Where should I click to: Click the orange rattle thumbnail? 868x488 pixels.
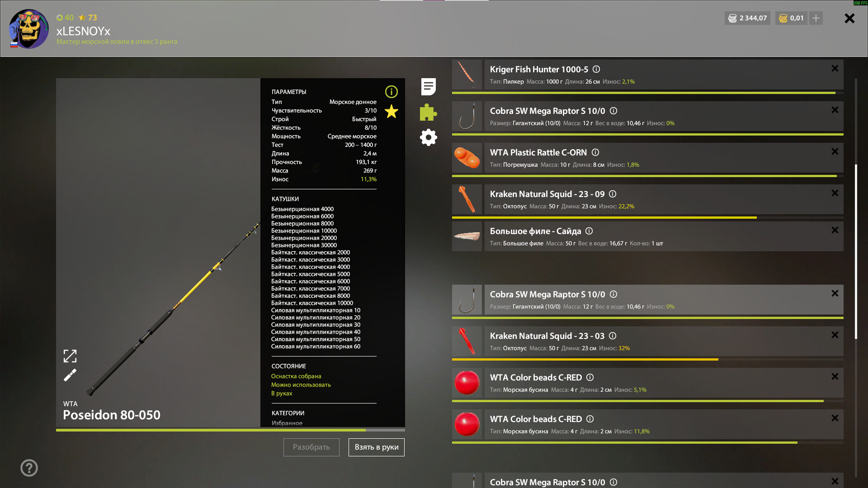[x=467, y=158]
